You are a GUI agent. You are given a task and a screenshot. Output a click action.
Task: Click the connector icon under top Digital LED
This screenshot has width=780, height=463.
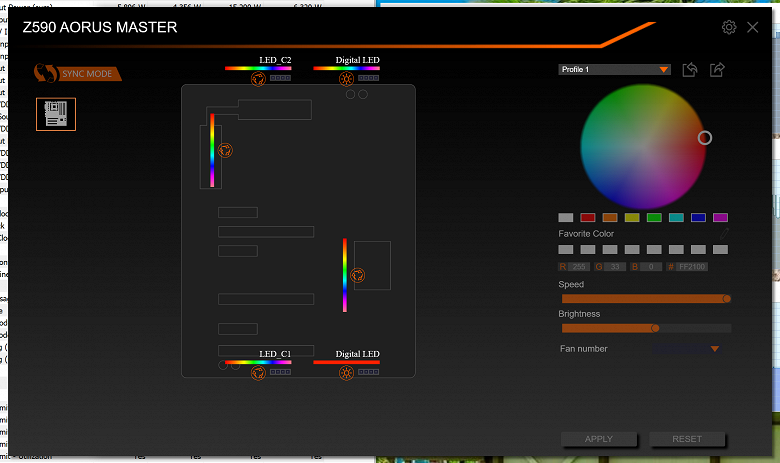369,78
